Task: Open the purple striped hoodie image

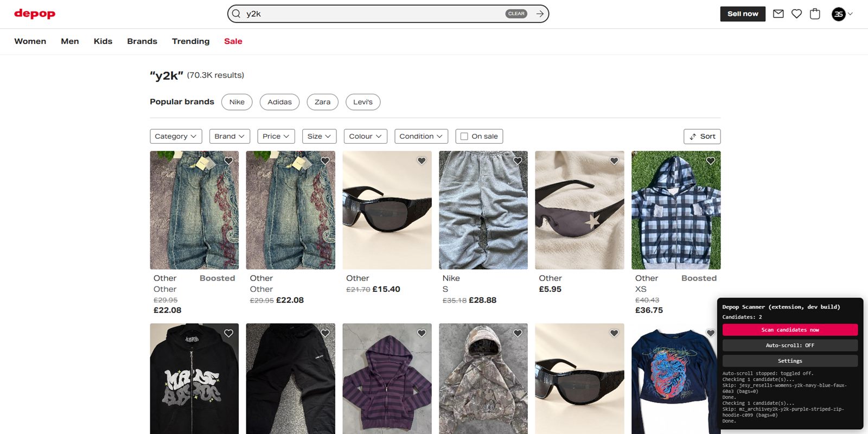Action: point(387,379)
